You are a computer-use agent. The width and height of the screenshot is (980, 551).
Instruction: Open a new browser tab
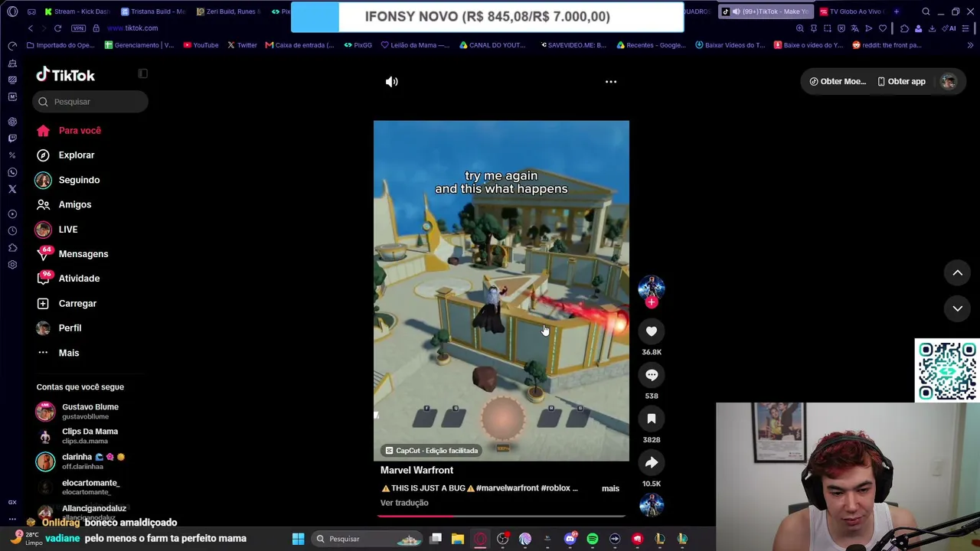click(x=896, y=11)
